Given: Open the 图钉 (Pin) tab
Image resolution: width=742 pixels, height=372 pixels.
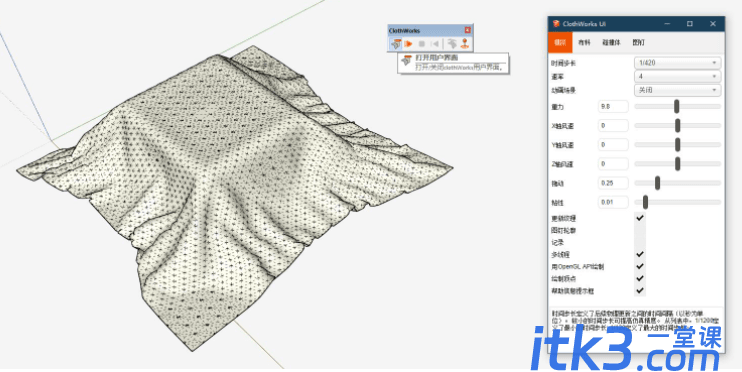Looking at the screenshot, I should [x=638, y=43].
